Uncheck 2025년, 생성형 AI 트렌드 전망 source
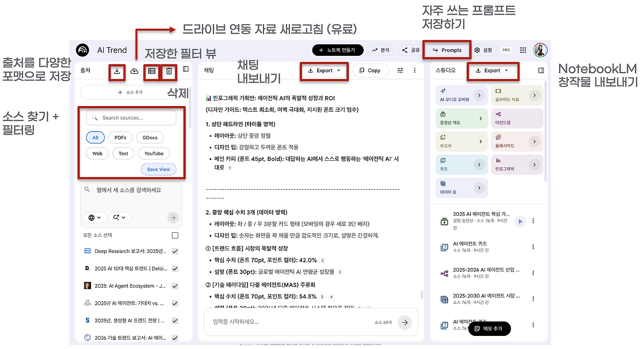 pyautogui.click(x=175, y=320)
